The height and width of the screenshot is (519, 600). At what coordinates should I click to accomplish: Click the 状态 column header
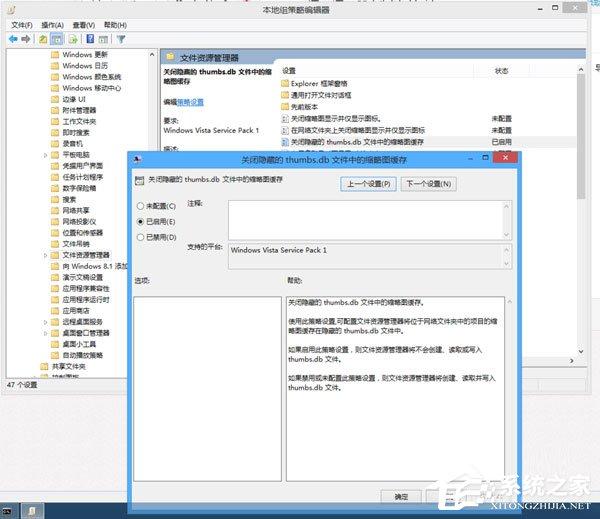pos(501,71)
